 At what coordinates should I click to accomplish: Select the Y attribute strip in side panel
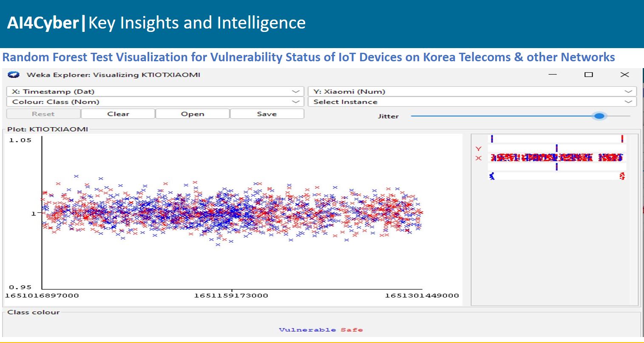click(557, 149)
